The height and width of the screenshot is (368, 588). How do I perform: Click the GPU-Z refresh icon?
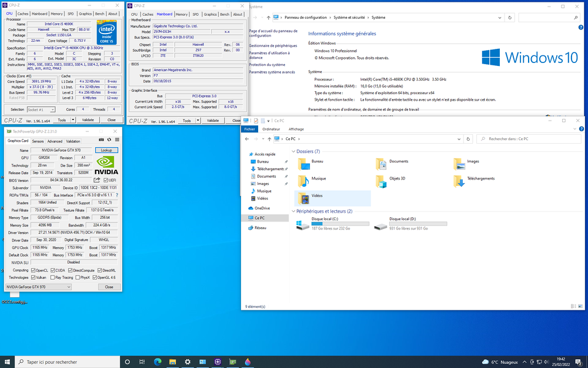(x=109, y=140)
